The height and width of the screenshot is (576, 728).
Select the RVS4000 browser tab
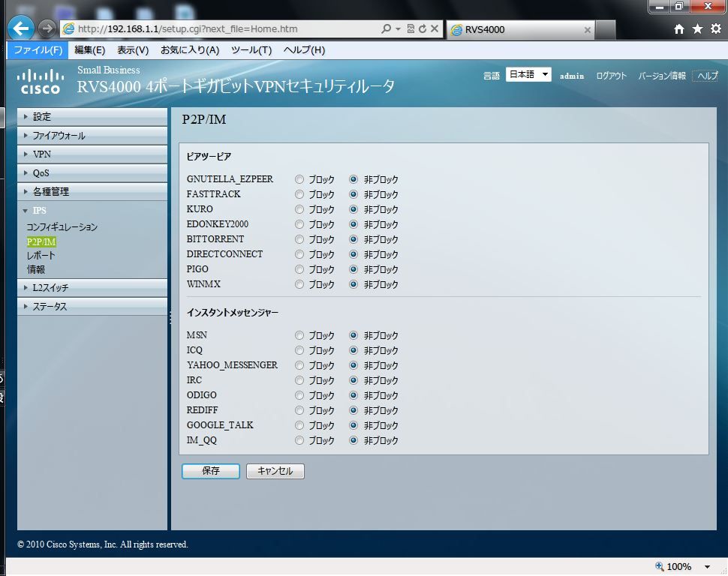[520, 30]
